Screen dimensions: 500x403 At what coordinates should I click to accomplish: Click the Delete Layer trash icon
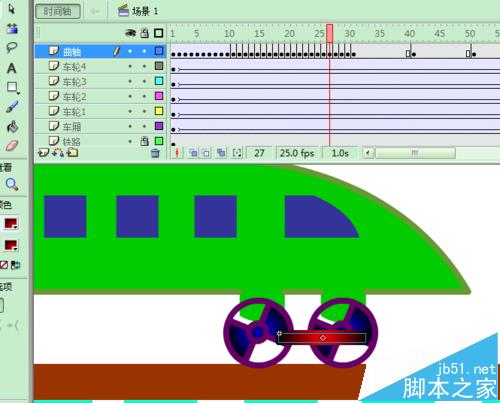point(155,153)
